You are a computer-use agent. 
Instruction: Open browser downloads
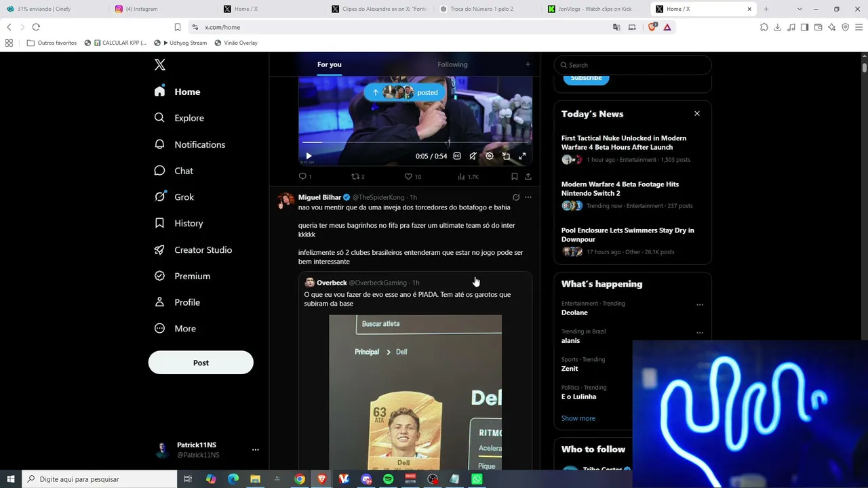(778, 27)
